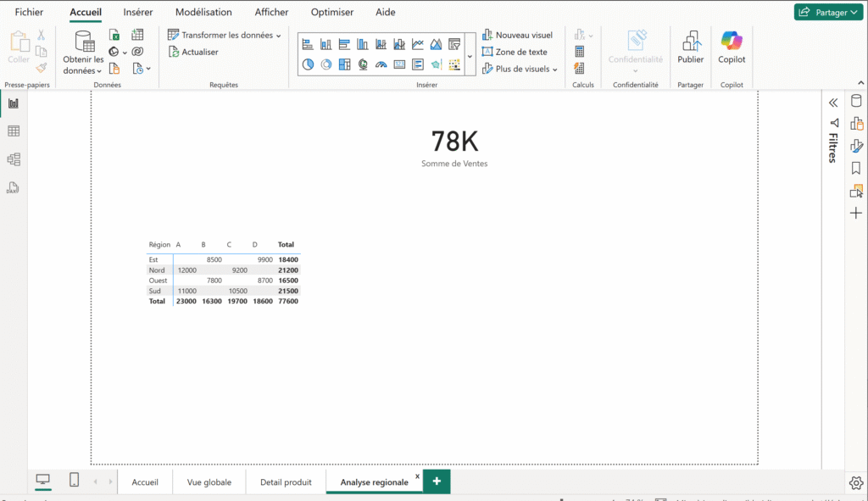Open the Modélisation ribbon tab

pos(203,12)
